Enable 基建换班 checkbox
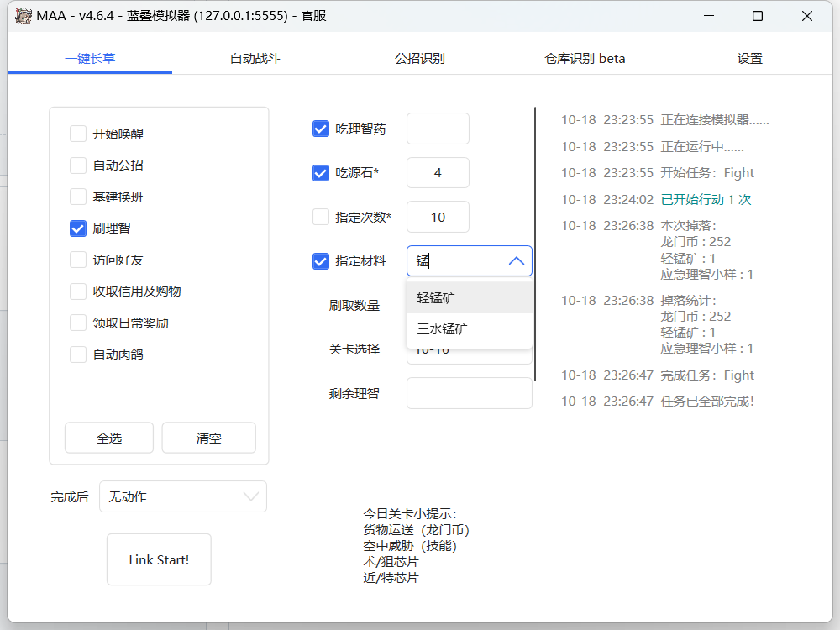 coord(79,197)
